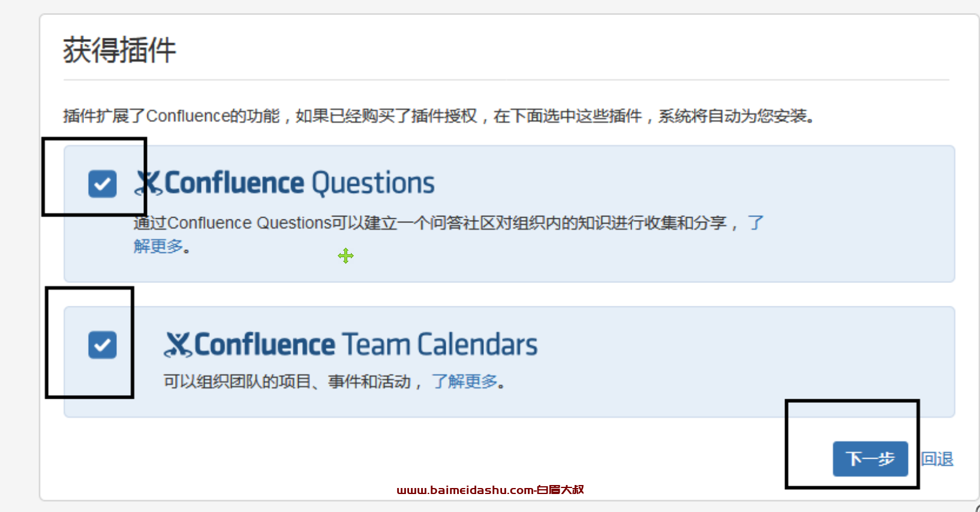Click the intro sentence about 插件扩展了Confluence的功能
This screenshot has width=980, height=512.
pyautogui.click(x=439, y=116)
